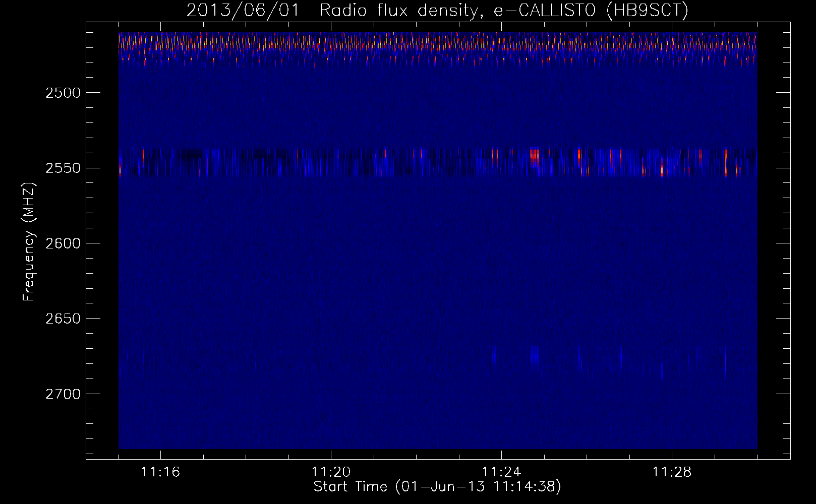816x504 pixels.
Task: Select the 2650 frequency axis label
Action: click(x=63, y=319)
